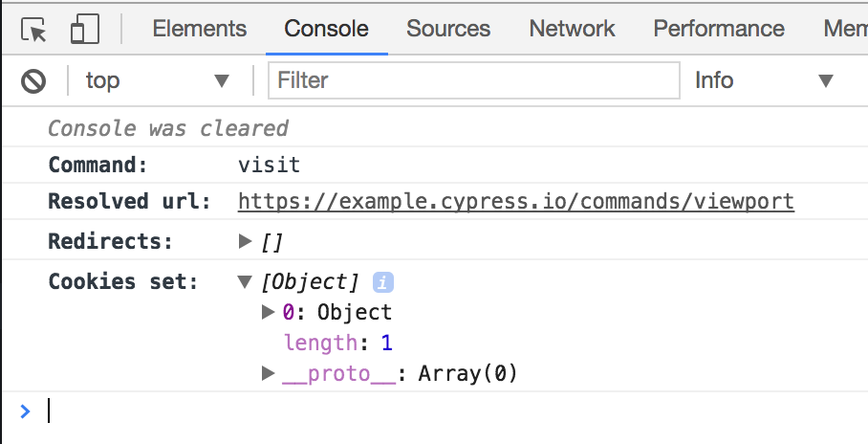The image size is (868, 444).
Task: Toggle the device toolbar icon
Action: 84,30
